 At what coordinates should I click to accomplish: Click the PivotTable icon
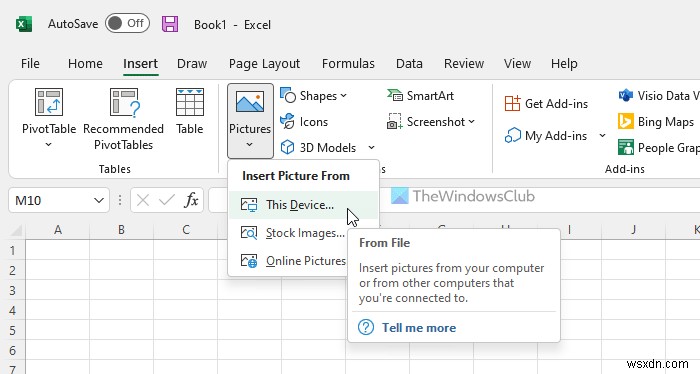[x=49, y=102]
